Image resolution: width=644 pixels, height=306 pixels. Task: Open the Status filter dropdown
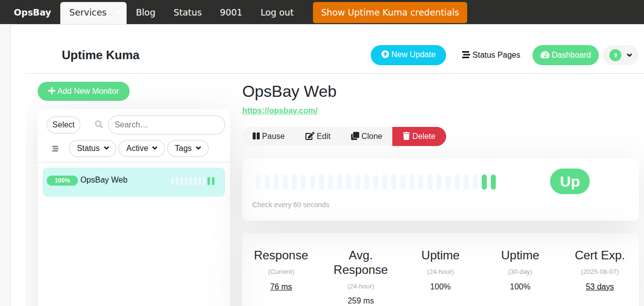(92, 148)
